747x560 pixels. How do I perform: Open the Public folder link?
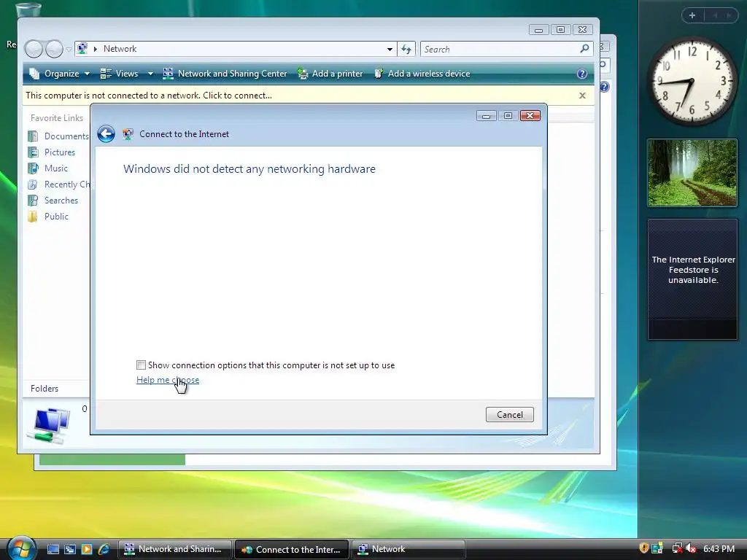click(x=49, y=217)
